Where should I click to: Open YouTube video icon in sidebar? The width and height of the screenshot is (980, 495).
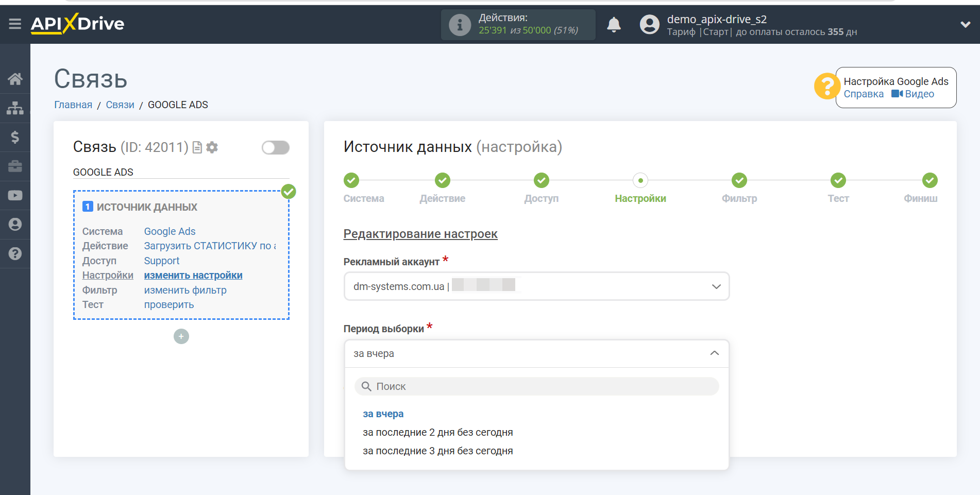15,195
